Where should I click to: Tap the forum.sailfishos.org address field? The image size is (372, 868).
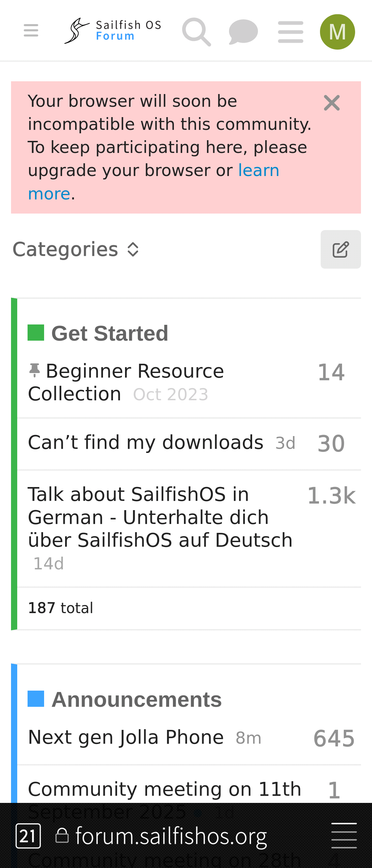pyautogui.click(x=171, y=836)
